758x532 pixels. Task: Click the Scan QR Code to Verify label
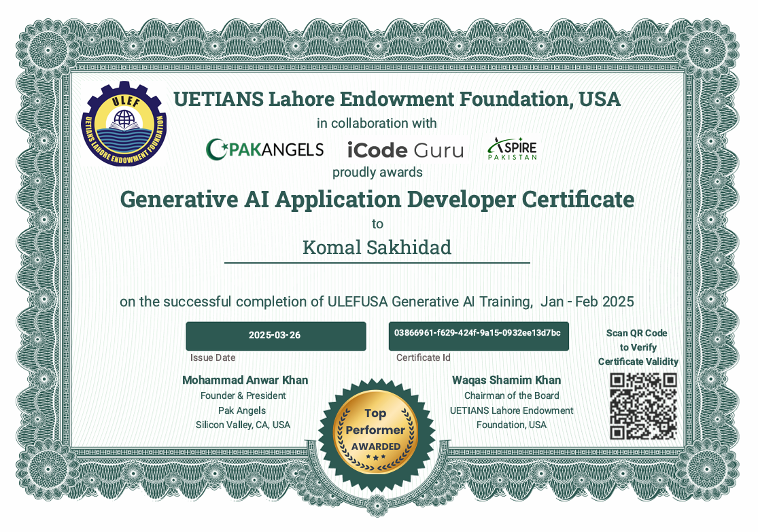click(638, 347)
